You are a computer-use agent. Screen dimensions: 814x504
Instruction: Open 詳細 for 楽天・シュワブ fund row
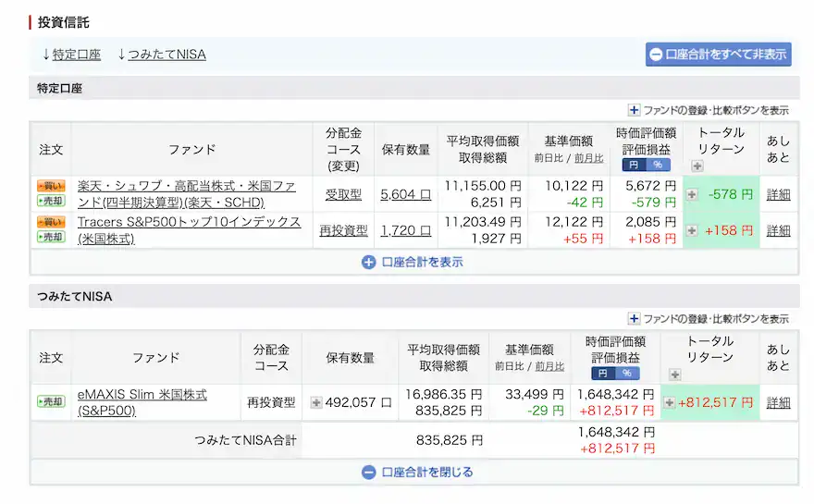coord(778,194)
